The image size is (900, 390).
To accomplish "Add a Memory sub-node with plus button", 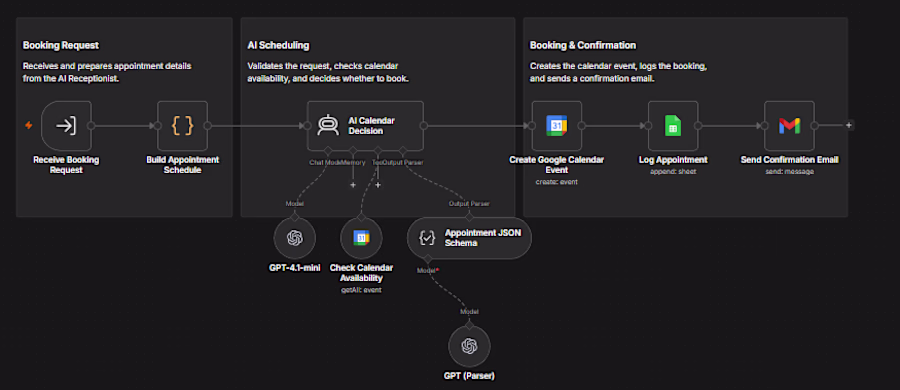I will pos(353,185).
